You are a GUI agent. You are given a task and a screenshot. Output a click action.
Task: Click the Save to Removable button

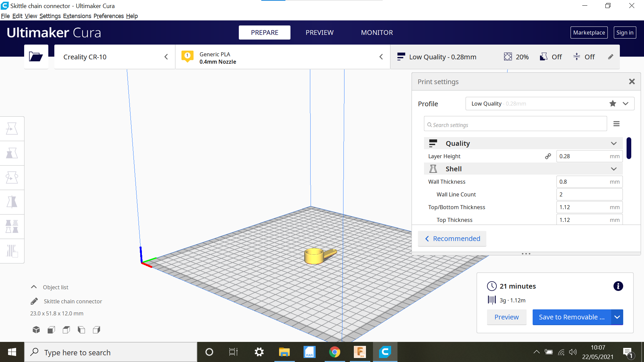click(x=571, y=317)
